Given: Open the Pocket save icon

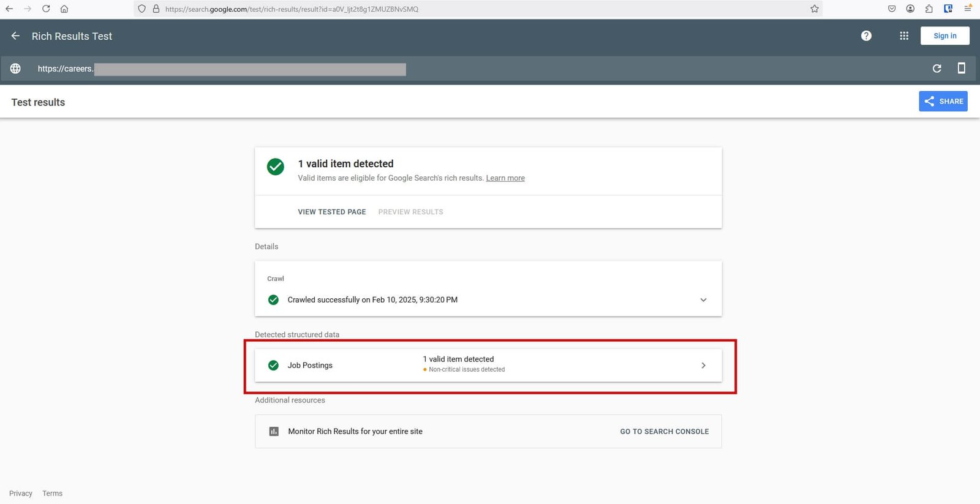Looking at the screenshot, I should coord(892,9).
